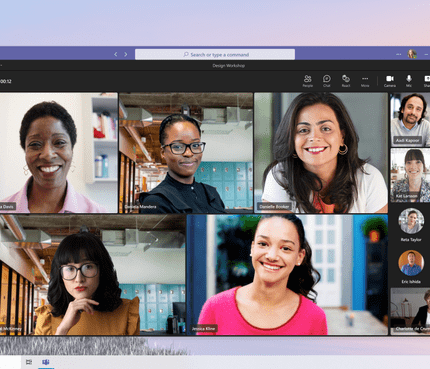Go forward with the right arrow
Screen dimensions: 430x369
pos(126,54)
